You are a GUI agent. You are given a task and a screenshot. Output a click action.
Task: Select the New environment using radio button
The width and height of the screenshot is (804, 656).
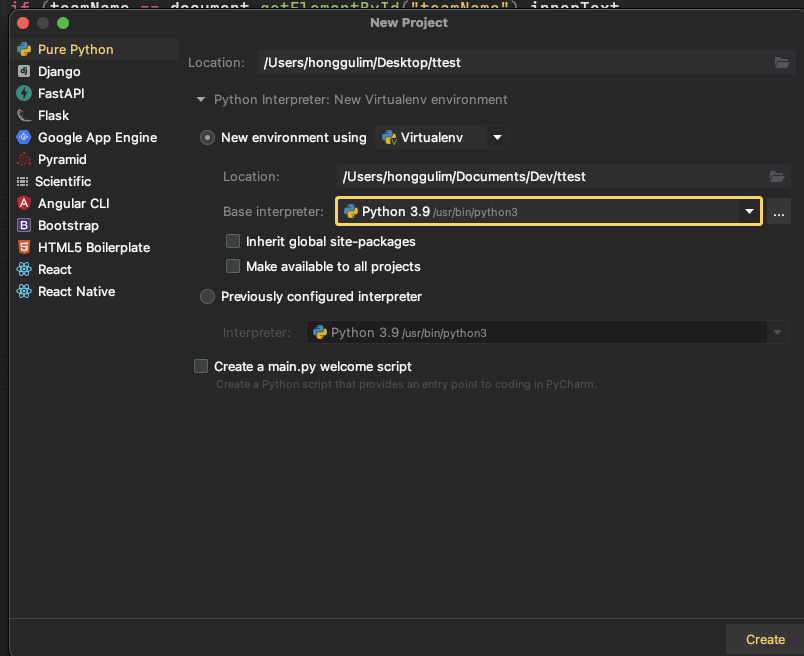[207, 137]
